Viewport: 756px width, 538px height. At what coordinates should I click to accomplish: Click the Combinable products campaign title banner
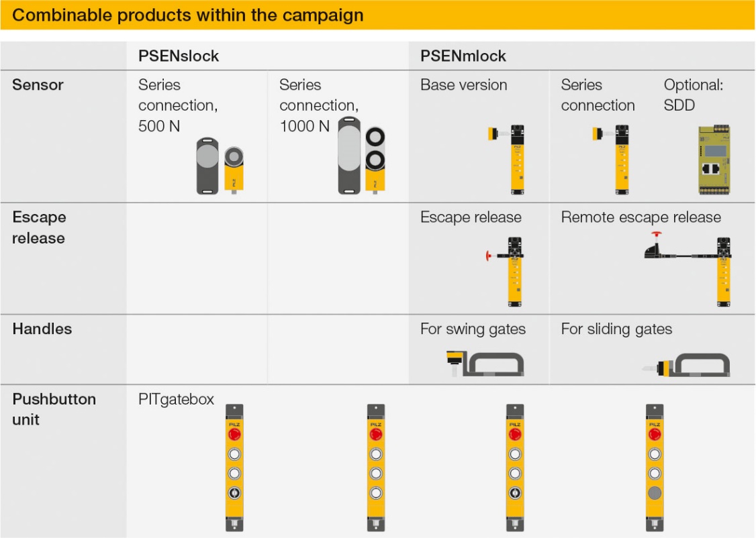pyautogui.click(x=377, y=15)
